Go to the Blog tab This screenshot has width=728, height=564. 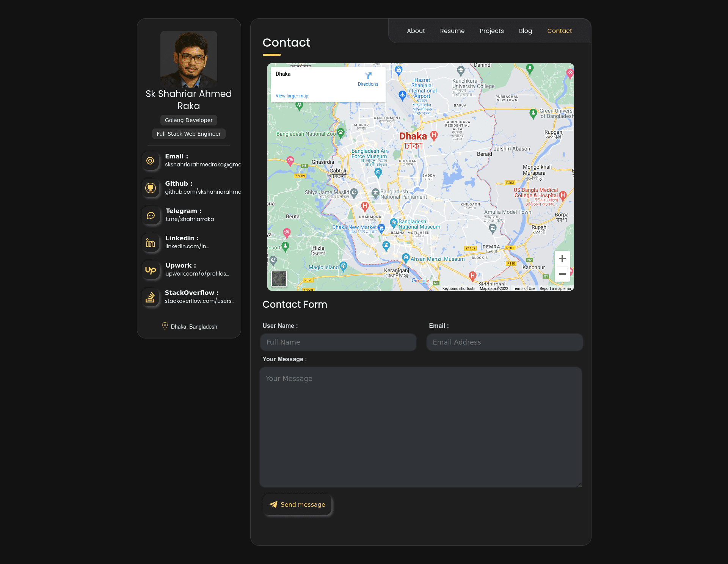[526, 31]
